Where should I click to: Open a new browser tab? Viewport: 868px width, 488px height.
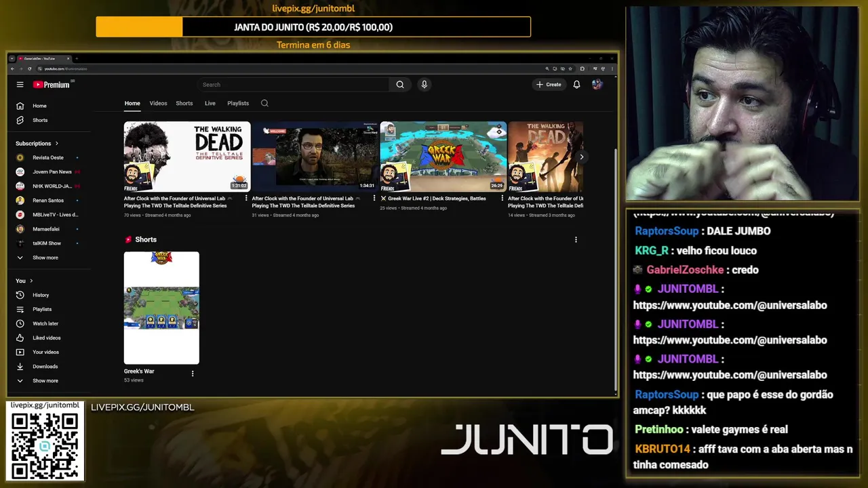(77, 59)
